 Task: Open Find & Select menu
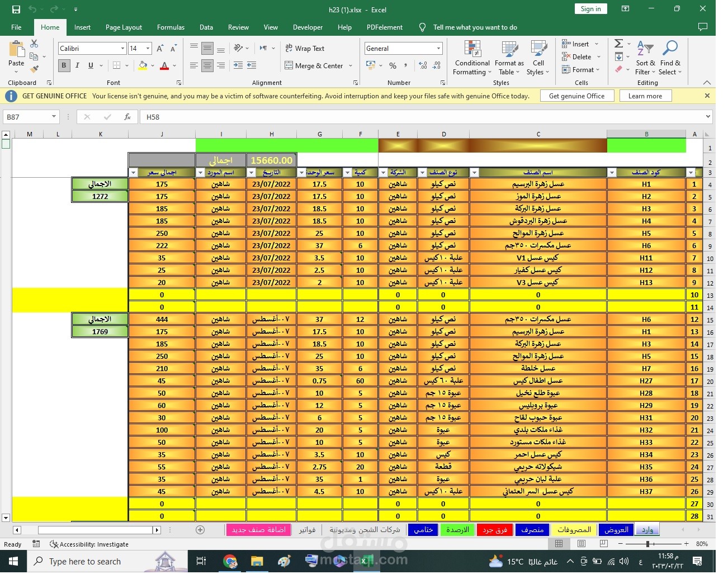(670, 58)
